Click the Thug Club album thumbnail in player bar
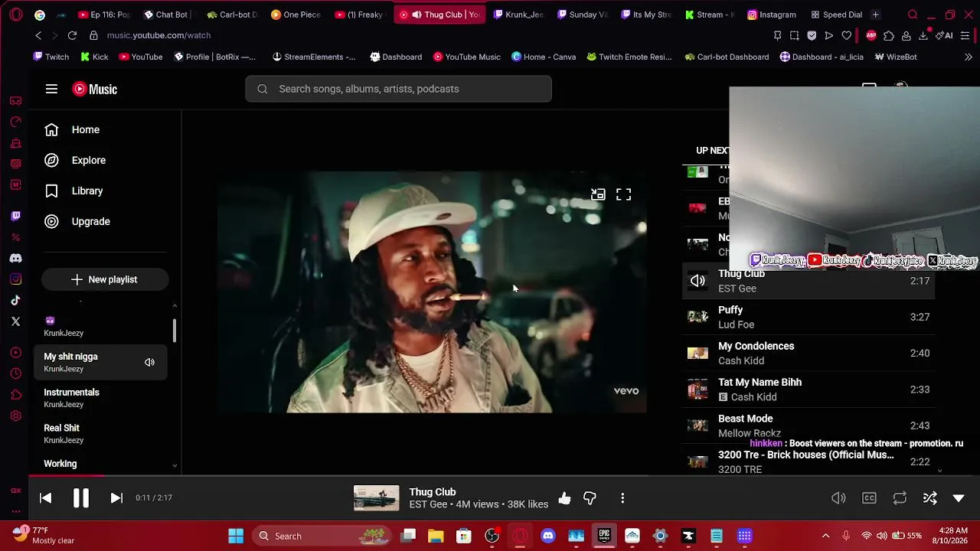This screenshot has width=980, height=551. pyautogui.click(x=376, y=498)
